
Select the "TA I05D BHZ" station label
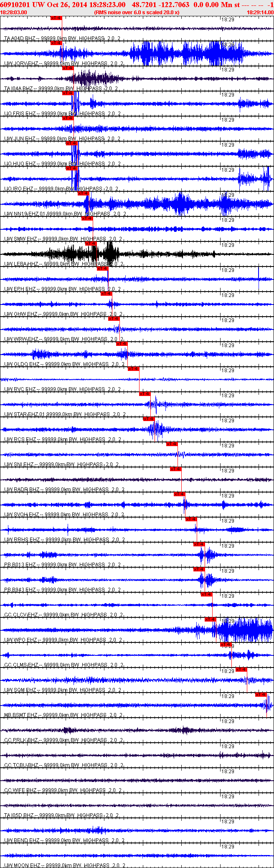click(x=19, y=815)
